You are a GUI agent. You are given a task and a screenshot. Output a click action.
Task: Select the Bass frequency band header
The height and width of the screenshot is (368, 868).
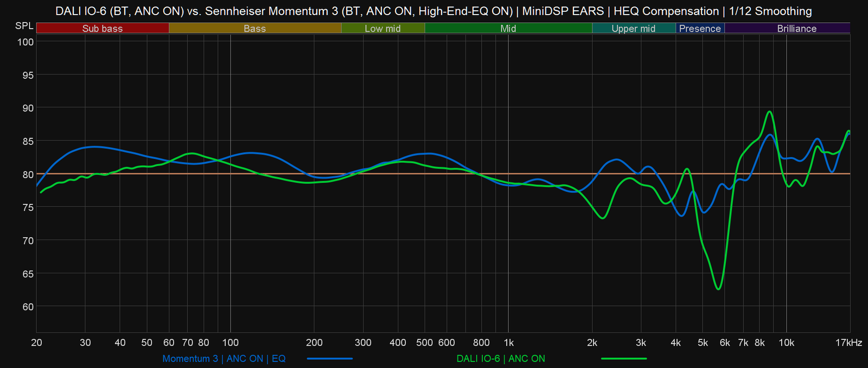point(254,28)
